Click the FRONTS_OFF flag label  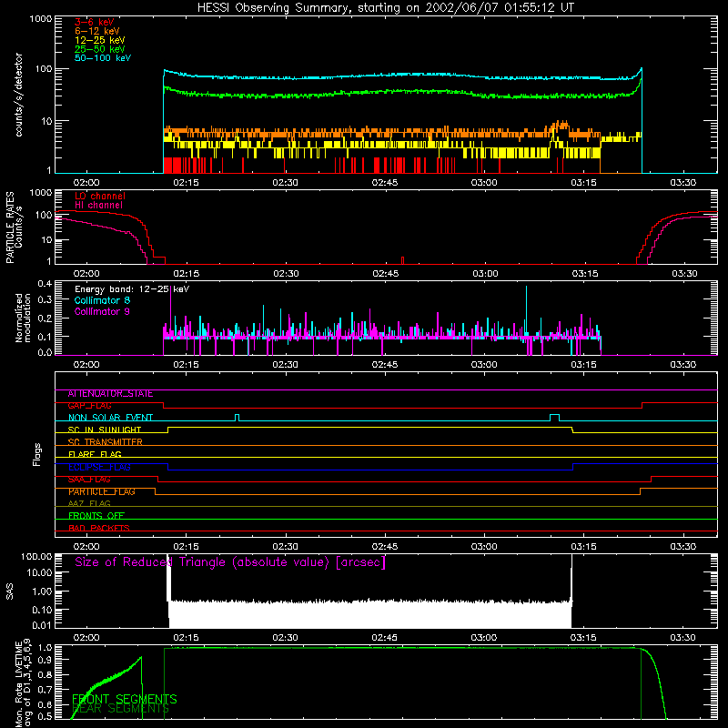point(96,516)
